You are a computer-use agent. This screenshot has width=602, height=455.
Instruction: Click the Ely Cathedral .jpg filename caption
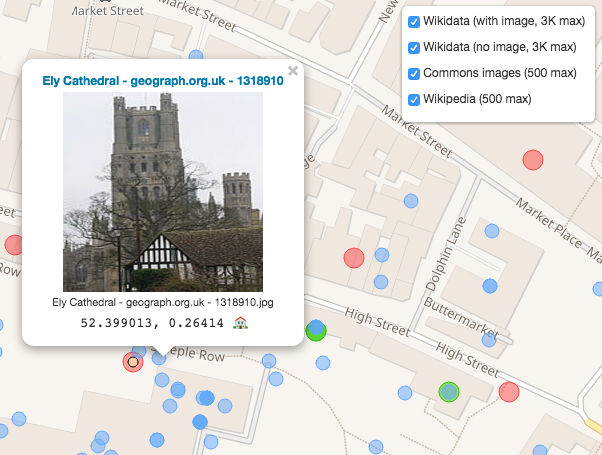[x=162, y=301]
